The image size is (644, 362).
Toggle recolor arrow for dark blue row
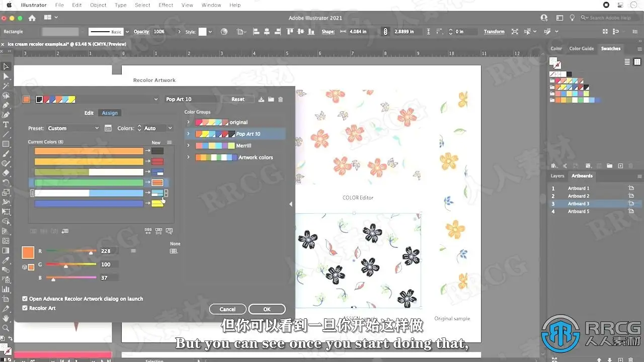148,204
